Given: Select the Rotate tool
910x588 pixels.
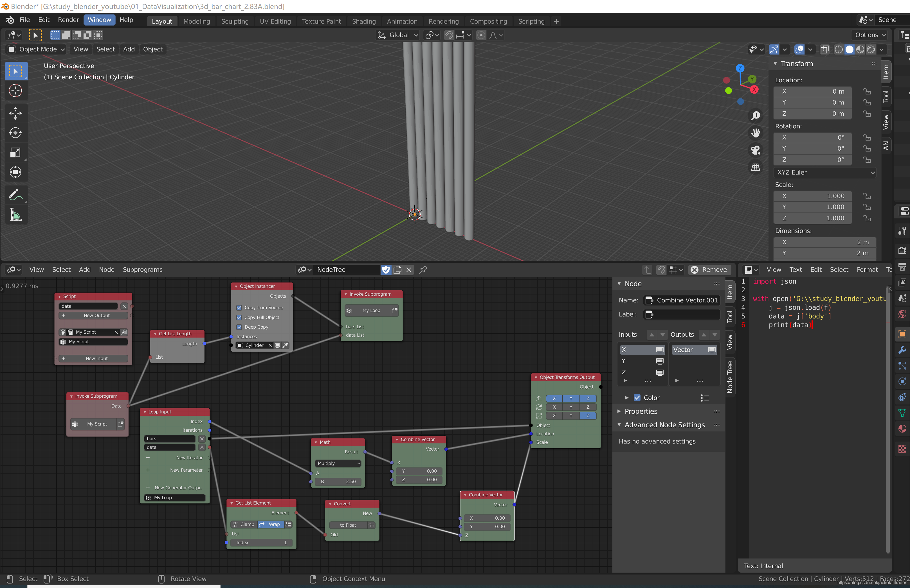Looking at the screenshot, I should coord(15,133).
